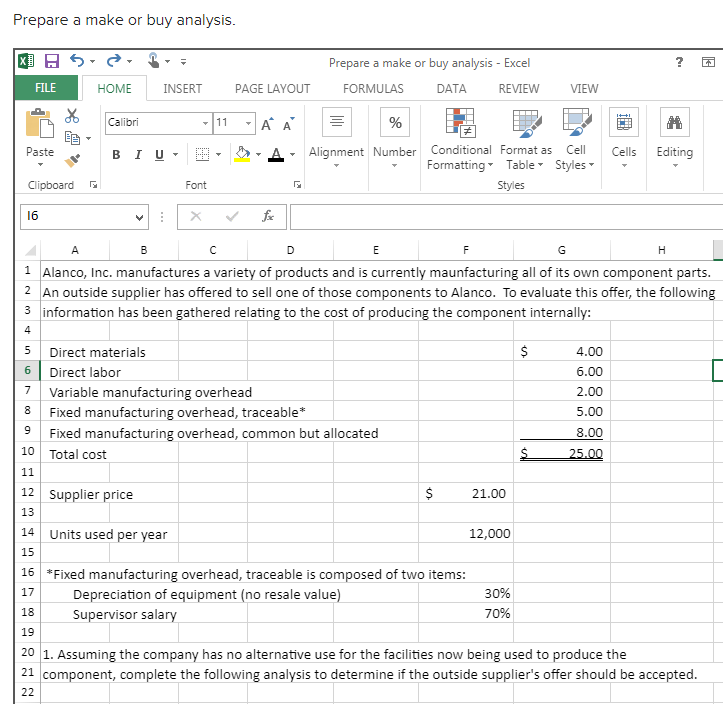Open Conditional Formatting menu
This screenshot has width=723, height=704.
460,139
